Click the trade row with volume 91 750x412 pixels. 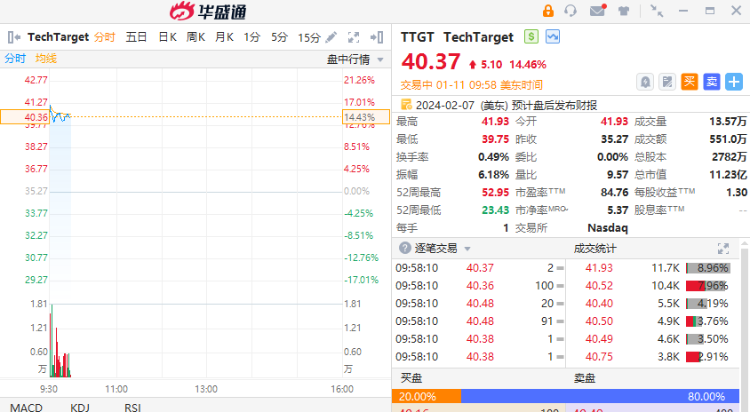coord(479,321)
